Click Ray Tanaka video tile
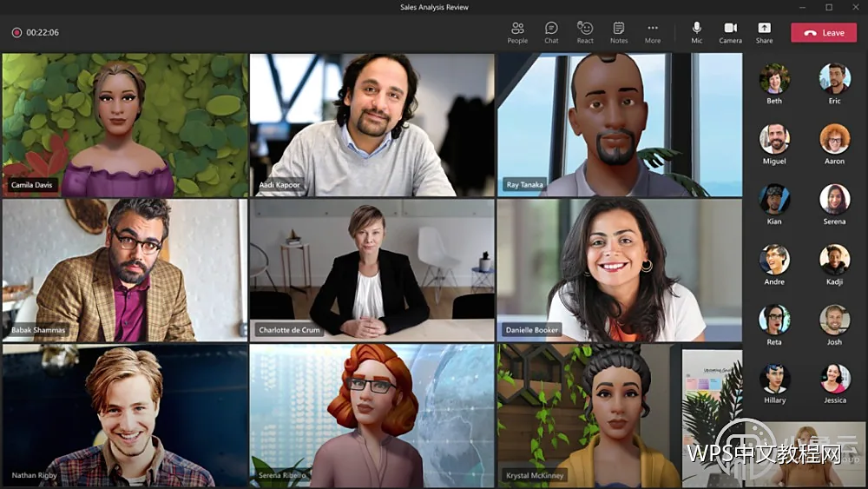Image resolution: width=868 pixels, height=489 pixels. tap(620, 125)
